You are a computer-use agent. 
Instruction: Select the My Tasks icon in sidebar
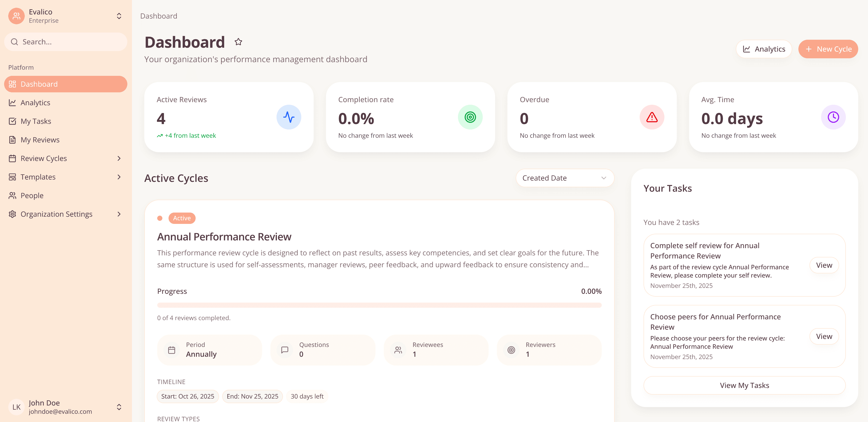[12, 121]
